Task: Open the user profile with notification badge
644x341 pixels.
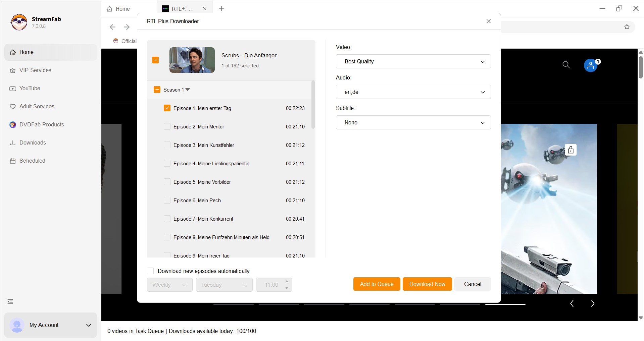Action: tap(590, 65)
